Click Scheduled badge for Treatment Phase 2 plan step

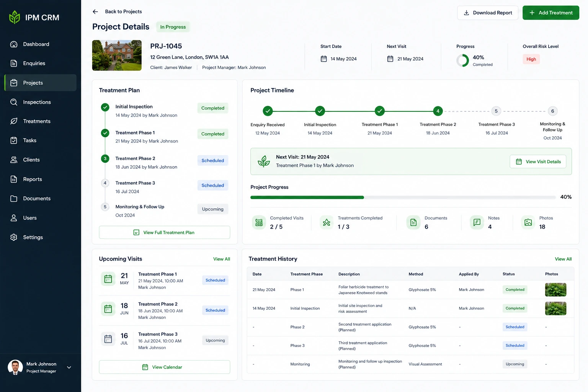pyautogui.click(x=213, y=160)
